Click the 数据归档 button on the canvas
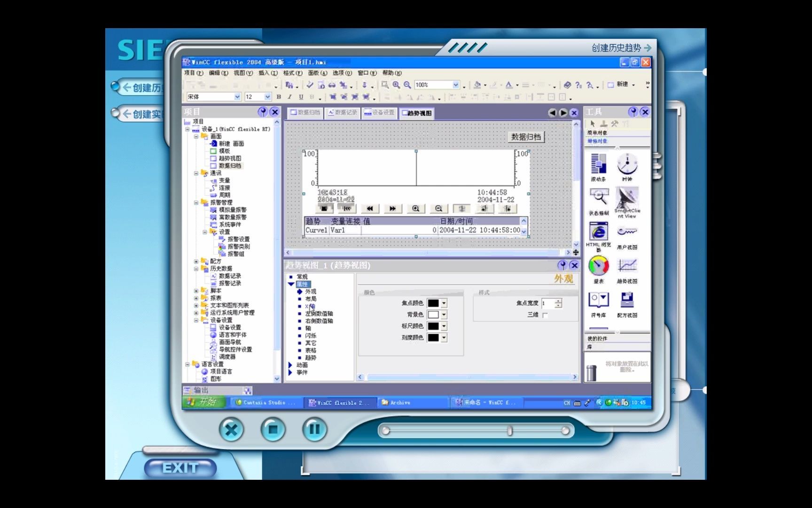 [526, 137]
